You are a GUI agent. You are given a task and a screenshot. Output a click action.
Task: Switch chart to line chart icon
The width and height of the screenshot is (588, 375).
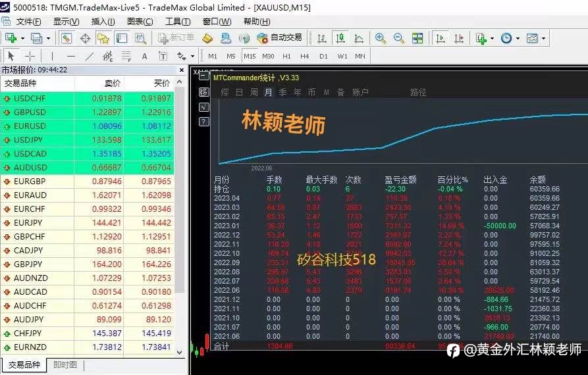point(359,38)
